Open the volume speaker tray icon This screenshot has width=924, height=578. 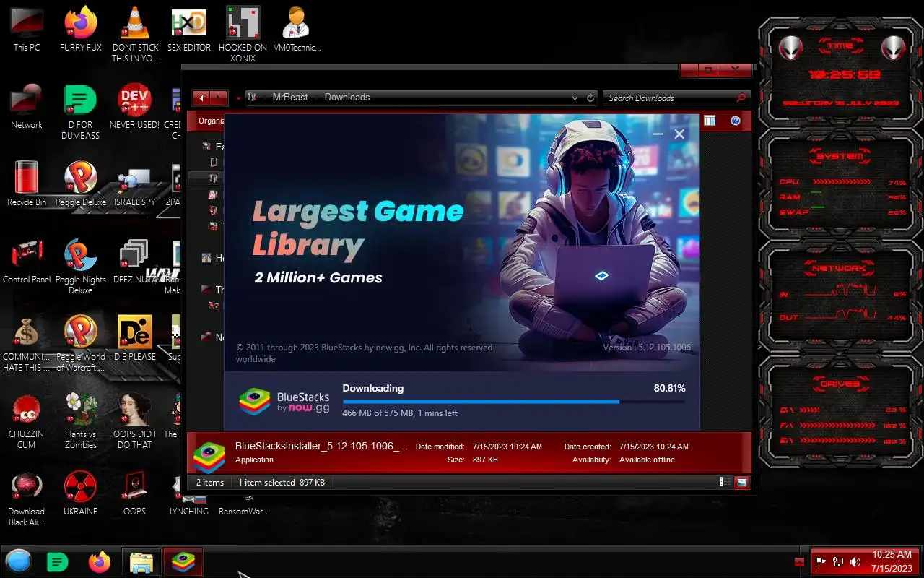[x=855, y=562]
